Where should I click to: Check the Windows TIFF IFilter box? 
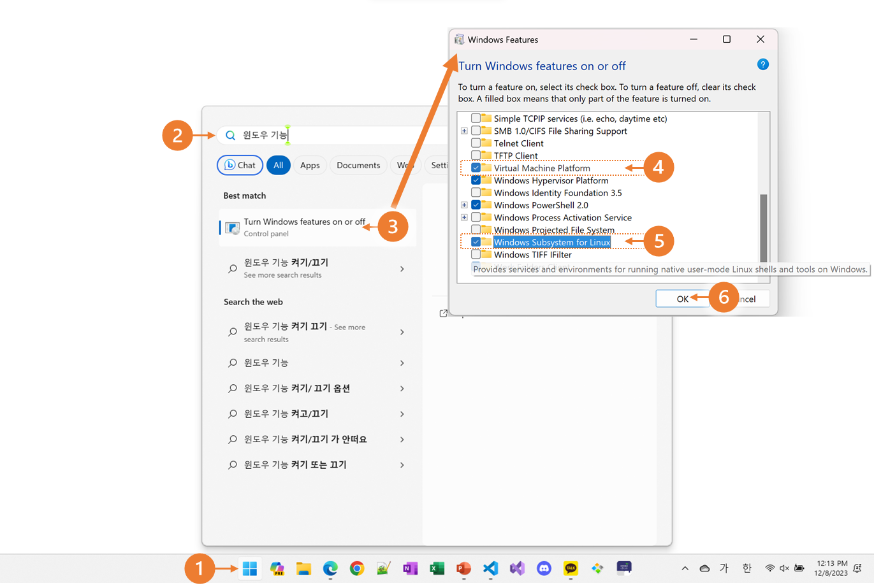(x=476, y=254)
